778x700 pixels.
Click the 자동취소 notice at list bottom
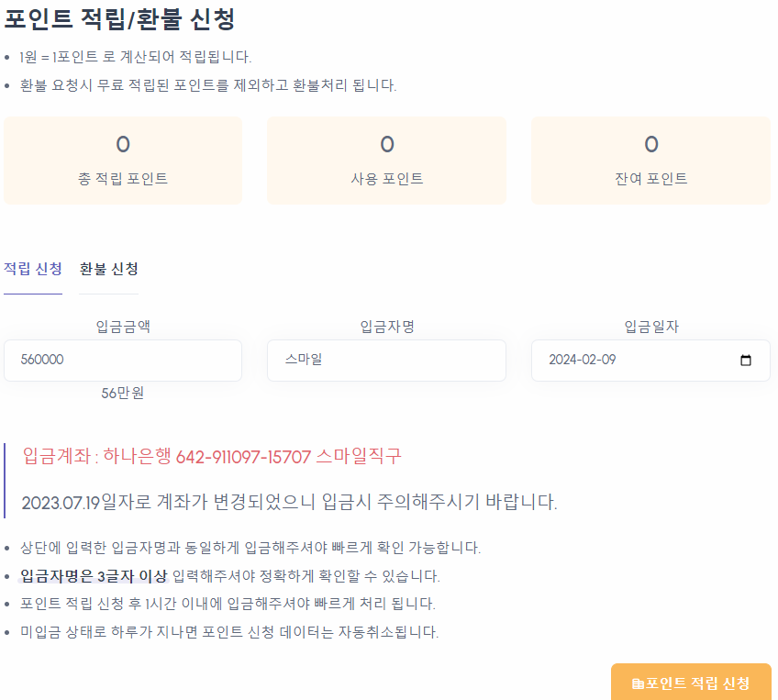(229, 632)
